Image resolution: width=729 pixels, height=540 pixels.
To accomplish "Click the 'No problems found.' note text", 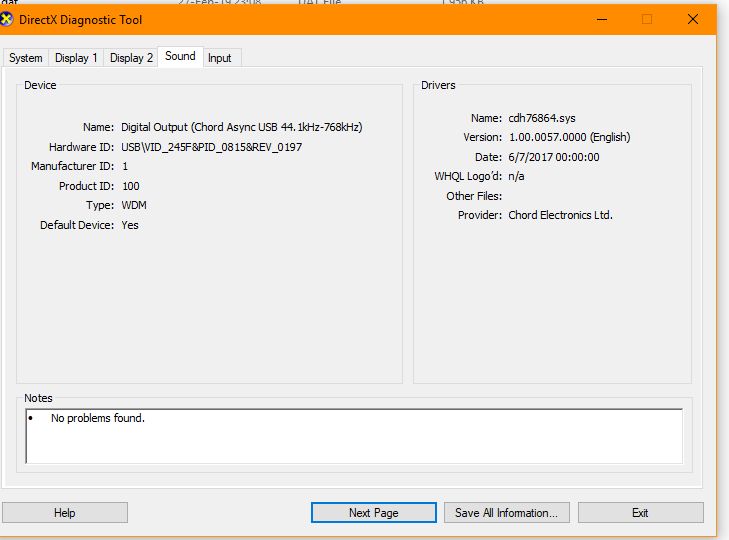I will (x=98, y=418).
